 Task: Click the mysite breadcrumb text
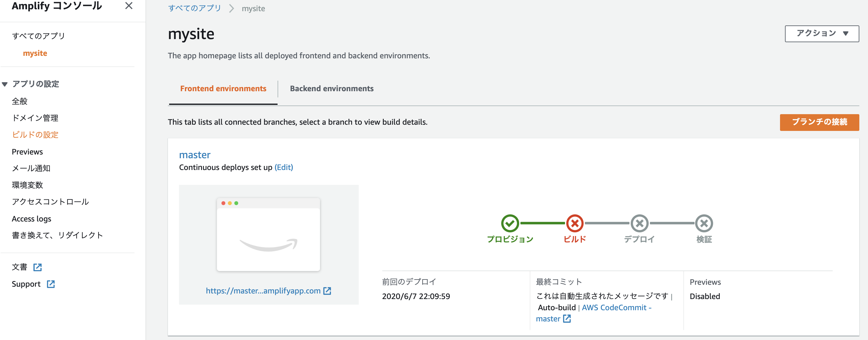pos(253,9)
